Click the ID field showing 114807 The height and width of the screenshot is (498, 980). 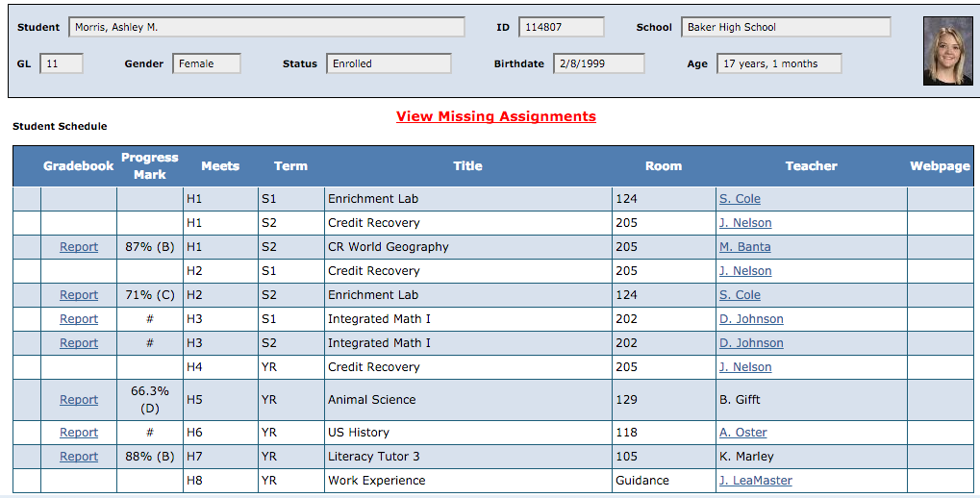[561, 27]
